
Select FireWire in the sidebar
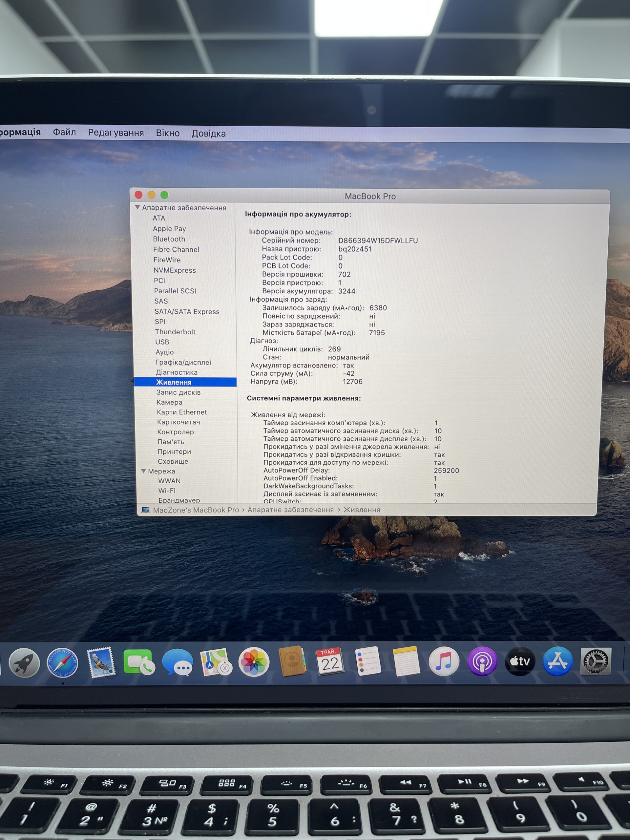167,260
